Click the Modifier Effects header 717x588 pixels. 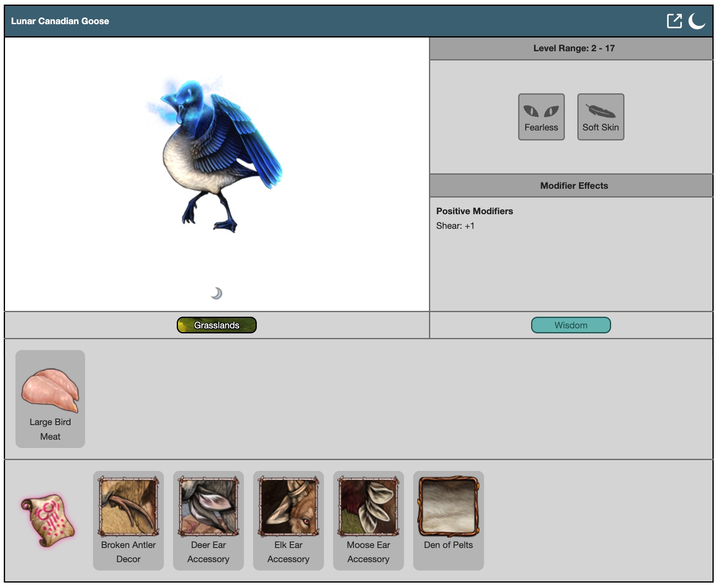coord(574,186)
